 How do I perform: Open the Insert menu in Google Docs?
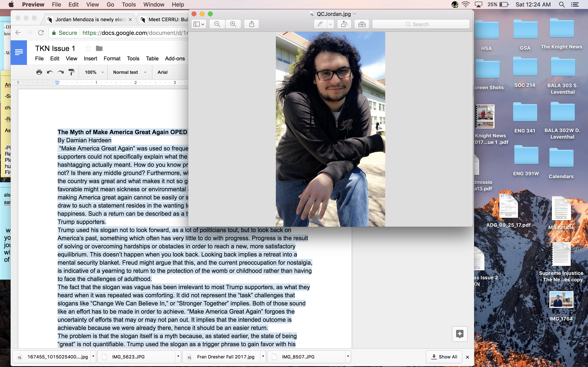tap(90, 59)
